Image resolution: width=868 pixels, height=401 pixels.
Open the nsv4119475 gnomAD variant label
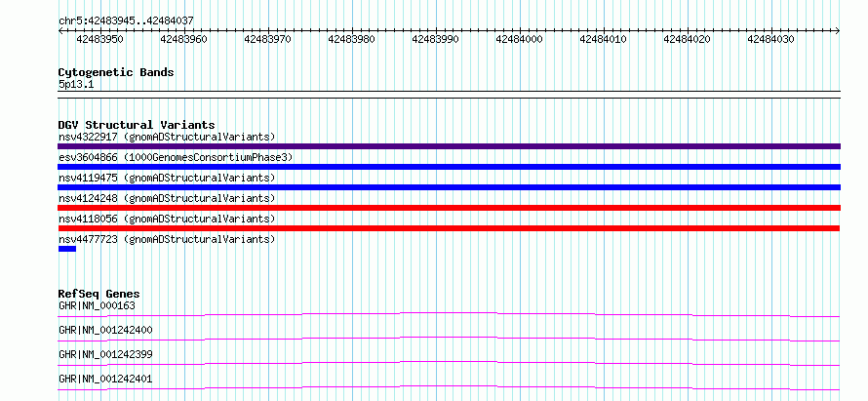[167, 178]
